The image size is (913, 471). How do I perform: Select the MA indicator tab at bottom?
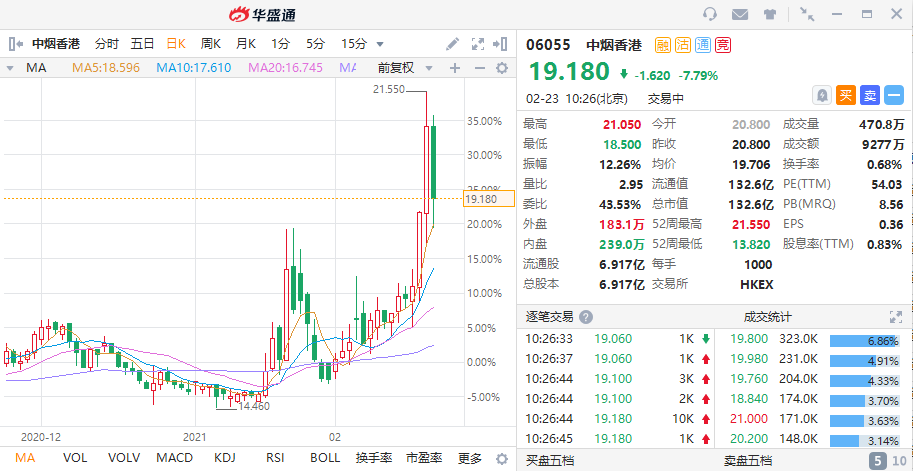pos(25,458)
